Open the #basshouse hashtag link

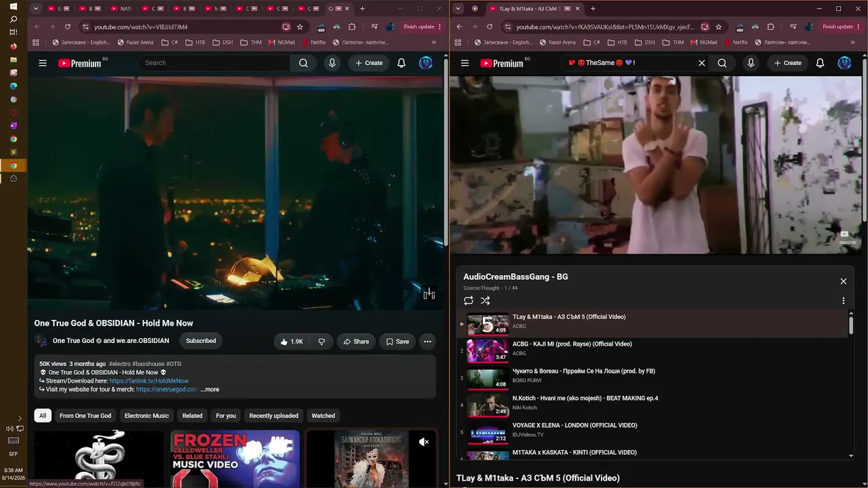[x=147, y=364]
